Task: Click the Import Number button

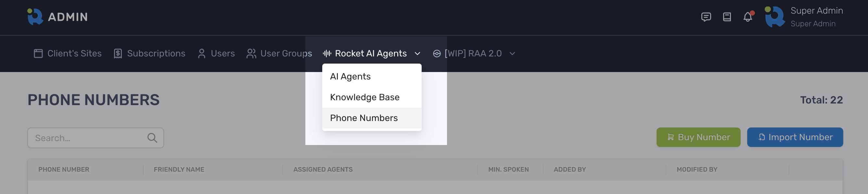Action: (x=795, y=137)
